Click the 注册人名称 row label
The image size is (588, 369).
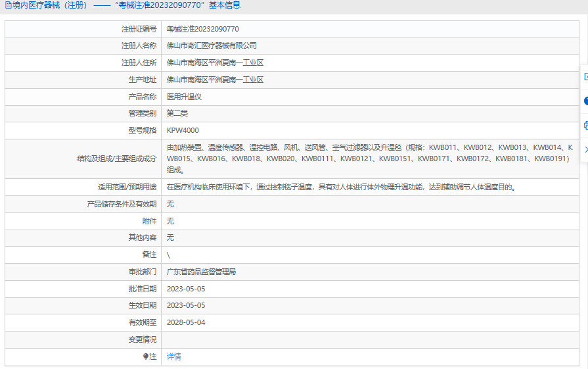(139, 45)
